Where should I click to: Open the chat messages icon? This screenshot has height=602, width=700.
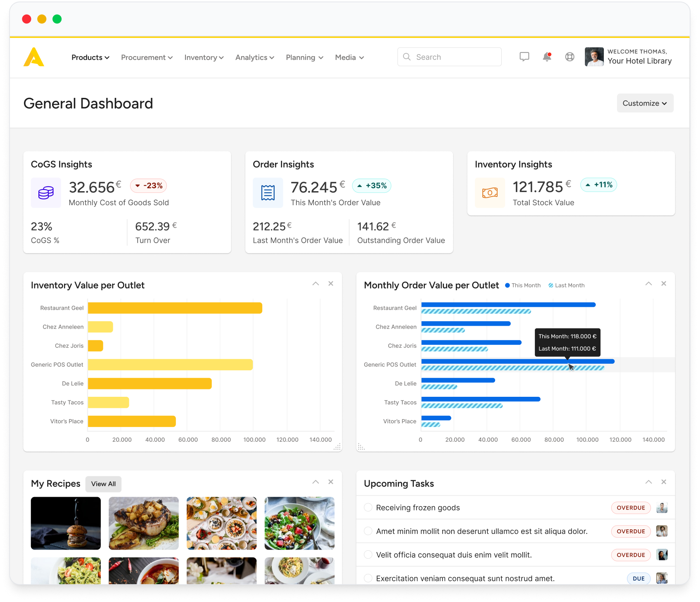coord(524,57)
